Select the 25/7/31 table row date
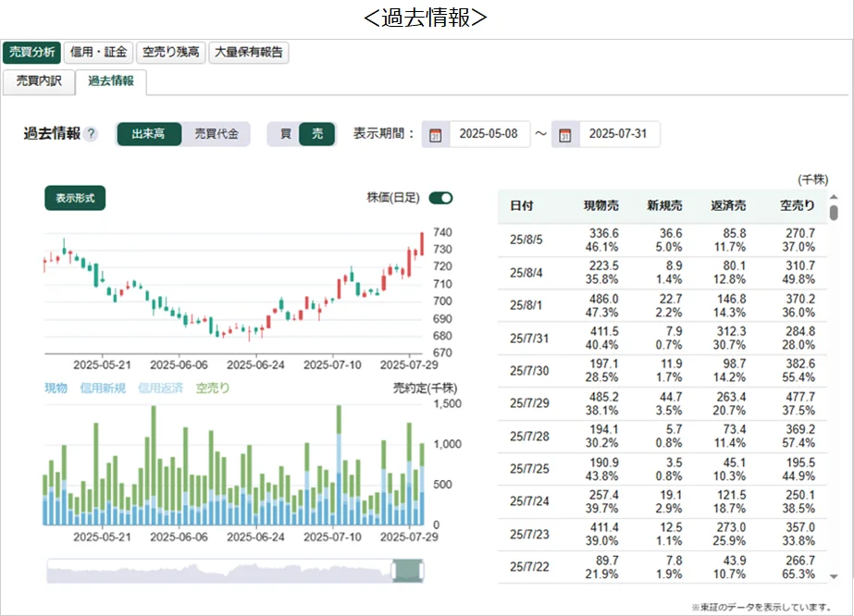Viewport: 854px width, 616px height. 529,339
